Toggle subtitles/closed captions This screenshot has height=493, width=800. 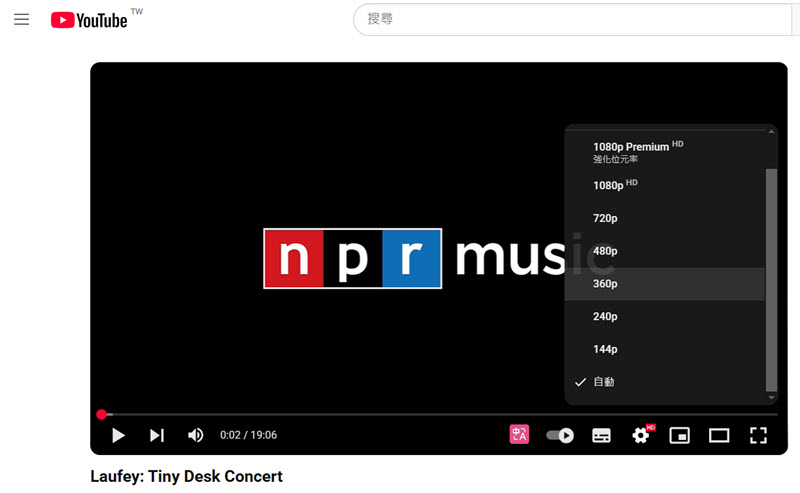pos(601,435)
